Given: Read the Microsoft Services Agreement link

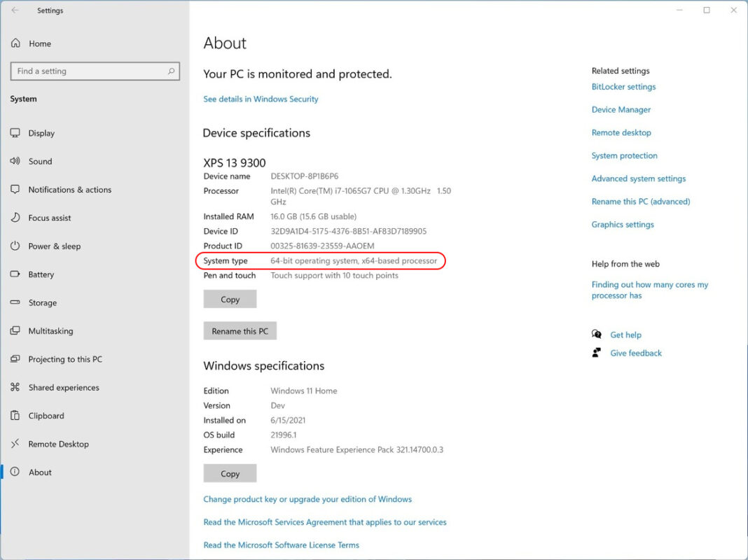Looking at the screenshot, I should coord(325,522).
